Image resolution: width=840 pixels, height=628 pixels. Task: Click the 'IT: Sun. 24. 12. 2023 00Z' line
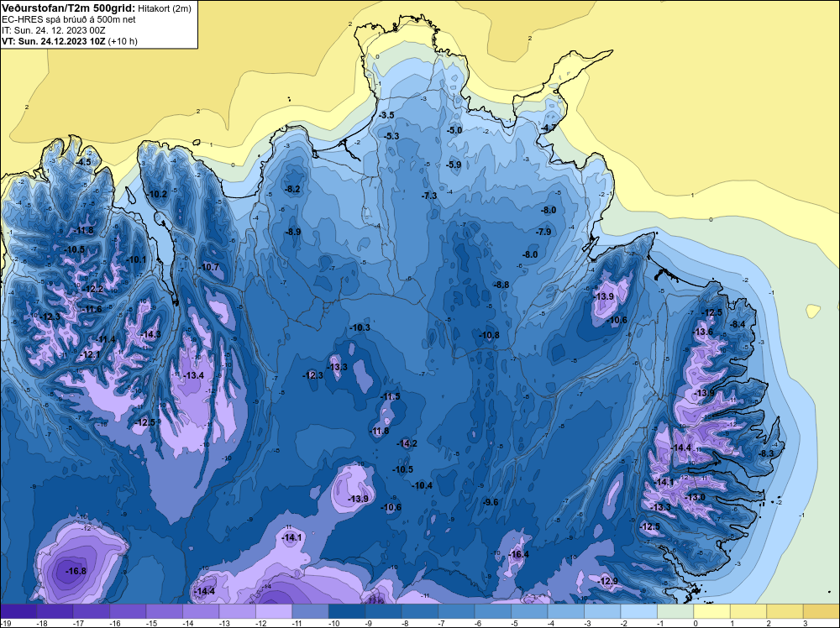(x=54, y=30)
